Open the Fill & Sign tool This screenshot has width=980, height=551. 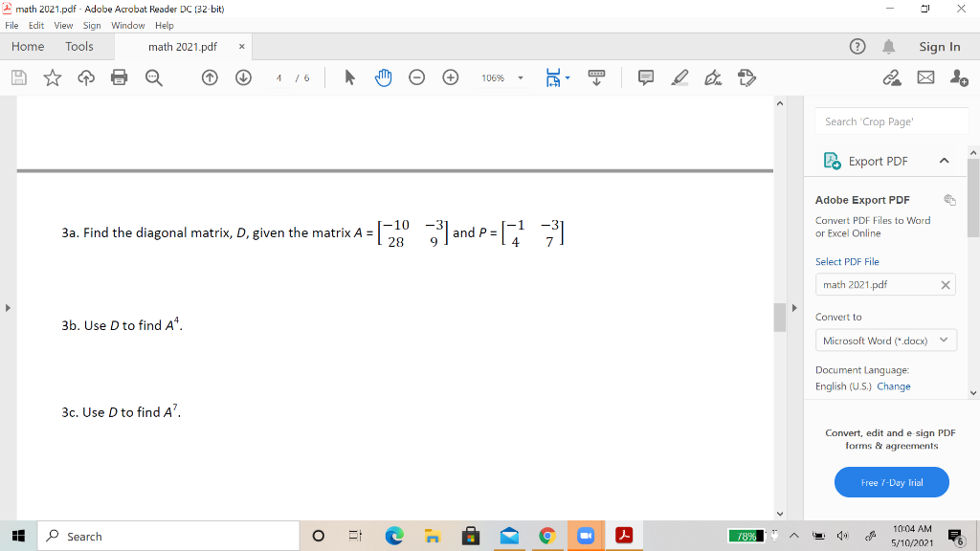[712, 77]
